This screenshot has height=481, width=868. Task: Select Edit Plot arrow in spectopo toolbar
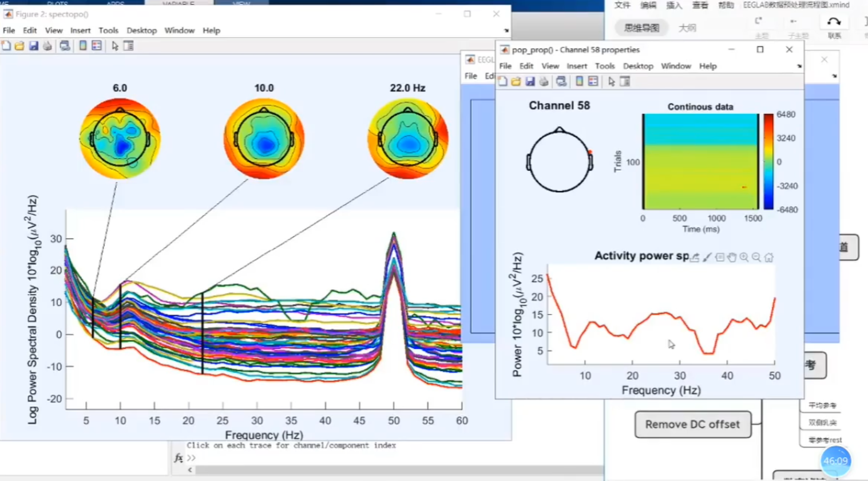coord(115,46)
